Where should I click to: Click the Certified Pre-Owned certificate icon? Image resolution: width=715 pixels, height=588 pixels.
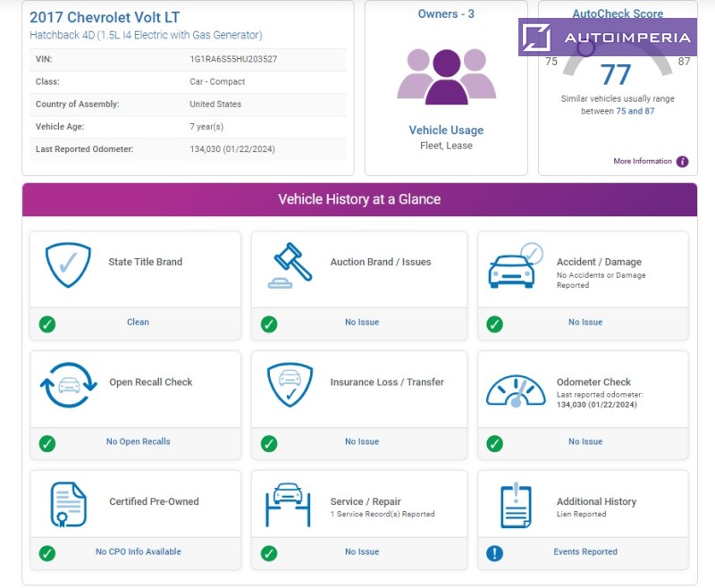pos(68,504)
